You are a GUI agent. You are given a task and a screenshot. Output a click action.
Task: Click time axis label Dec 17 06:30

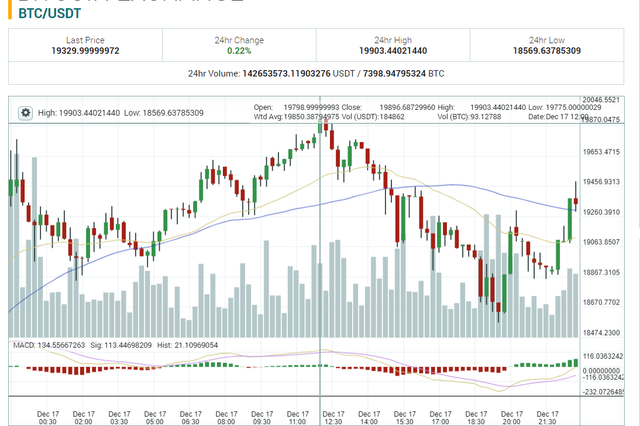point(191,418)
